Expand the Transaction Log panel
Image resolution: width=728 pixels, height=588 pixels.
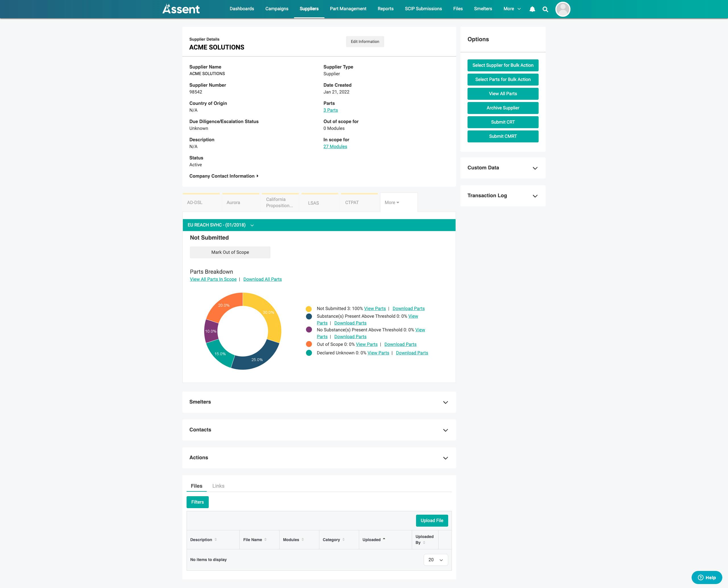535,196
